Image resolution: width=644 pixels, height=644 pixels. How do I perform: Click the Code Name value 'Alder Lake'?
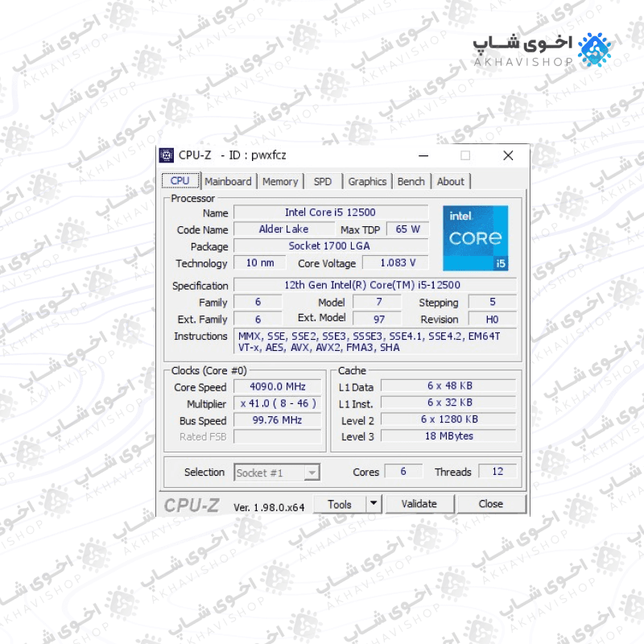click(284, 229)
